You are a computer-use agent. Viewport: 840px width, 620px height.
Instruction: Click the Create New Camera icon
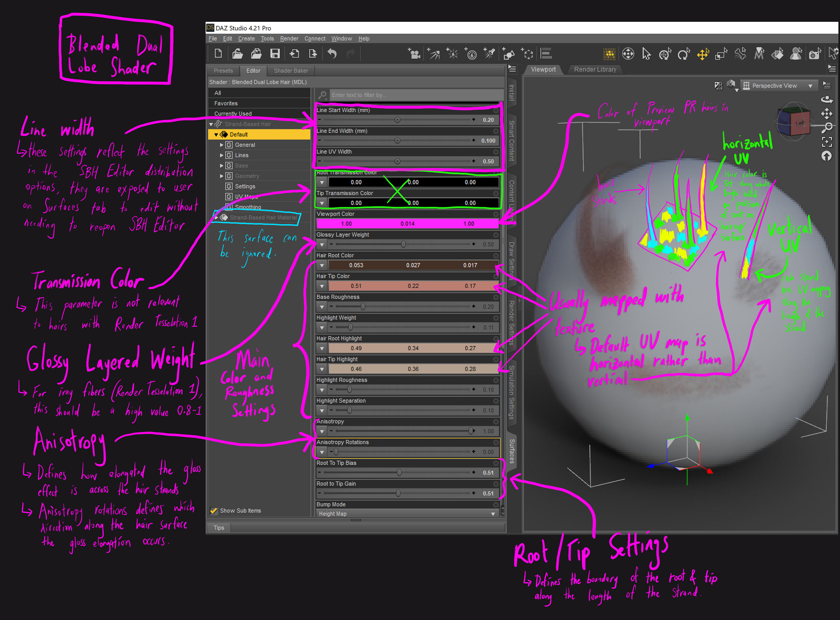pos(414,54)
